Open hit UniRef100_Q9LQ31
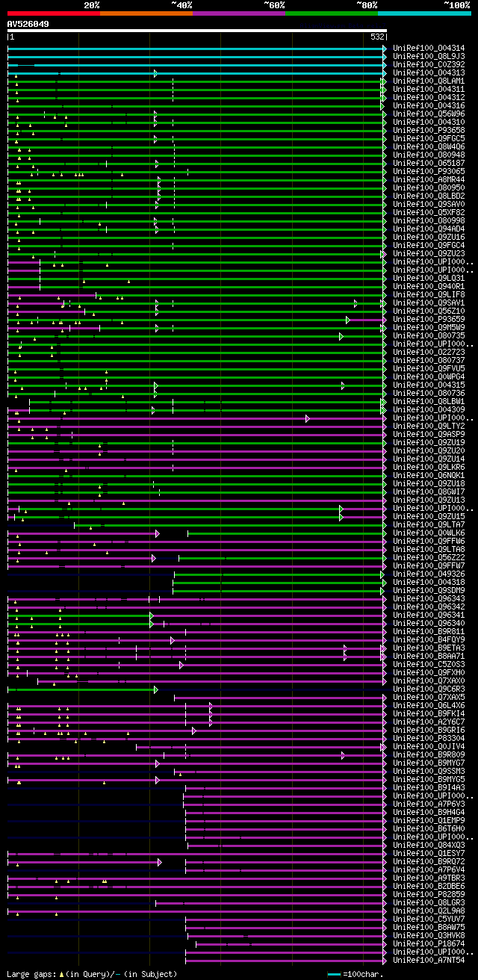The height and width of the screenshot is (980, 478). point(429,279)
